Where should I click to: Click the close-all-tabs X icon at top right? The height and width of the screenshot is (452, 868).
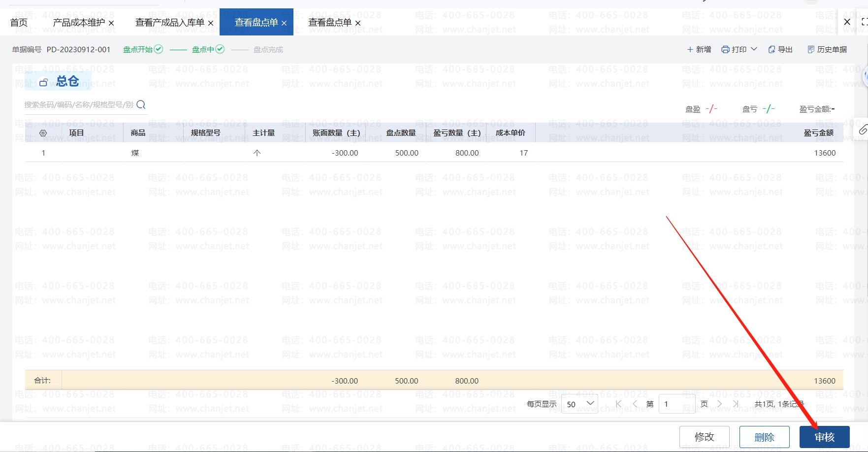(847, 22)
